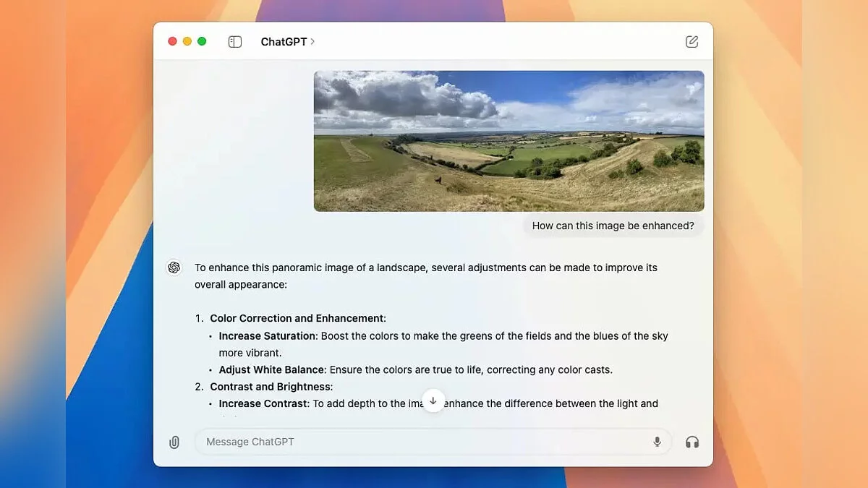Jump to bottom with the down-arrow button

coord(433,401)
